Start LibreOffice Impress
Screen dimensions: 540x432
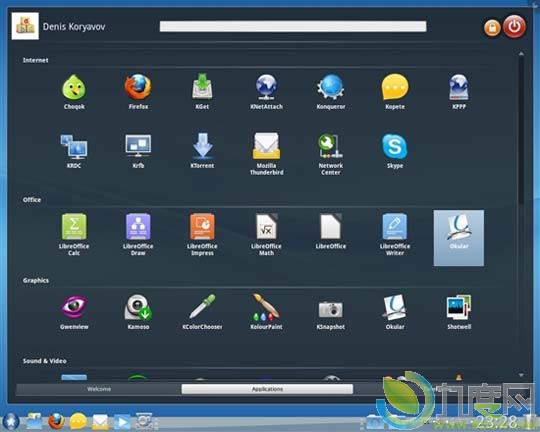(x=202, y=235)
